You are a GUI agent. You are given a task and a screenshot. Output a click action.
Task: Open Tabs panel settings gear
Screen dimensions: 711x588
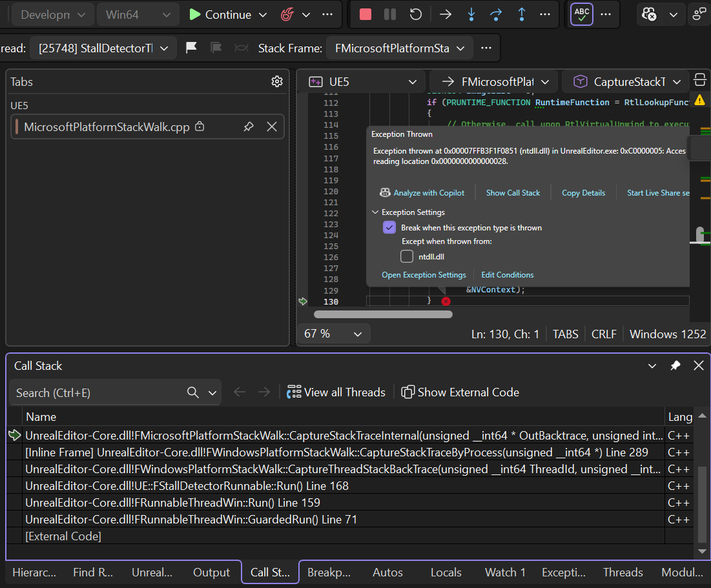click(x=277, y=81)
